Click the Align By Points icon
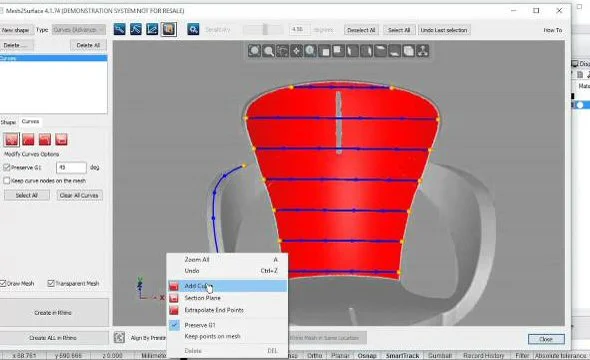The width and height of the screenshot is (590, 360). 119,337
